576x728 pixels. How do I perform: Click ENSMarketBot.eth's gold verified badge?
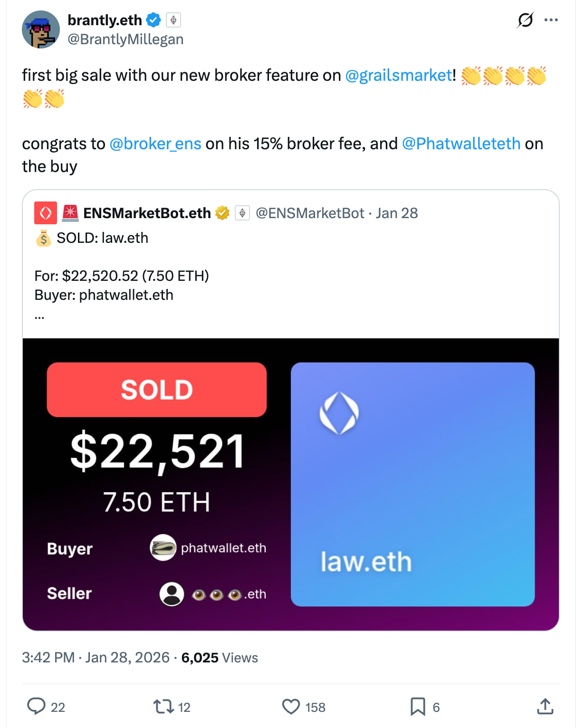223,213
